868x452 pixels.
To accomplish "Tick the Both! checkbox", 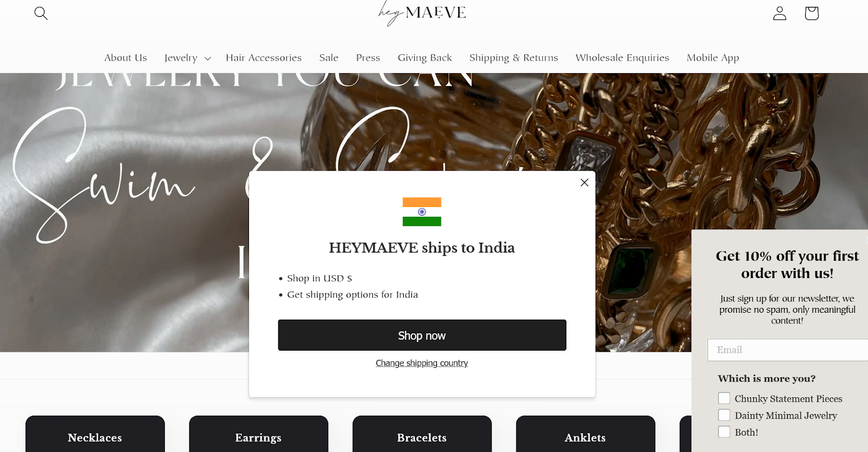I will pyautogui.click(x=724, y=432).
